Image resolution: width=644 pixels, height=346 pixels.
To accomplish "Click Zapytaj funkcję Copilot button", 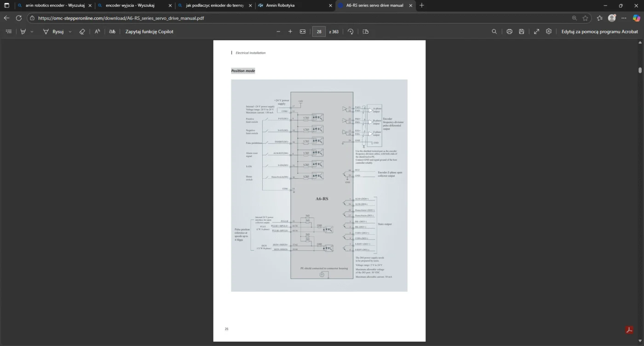I will tap(149, 32).
